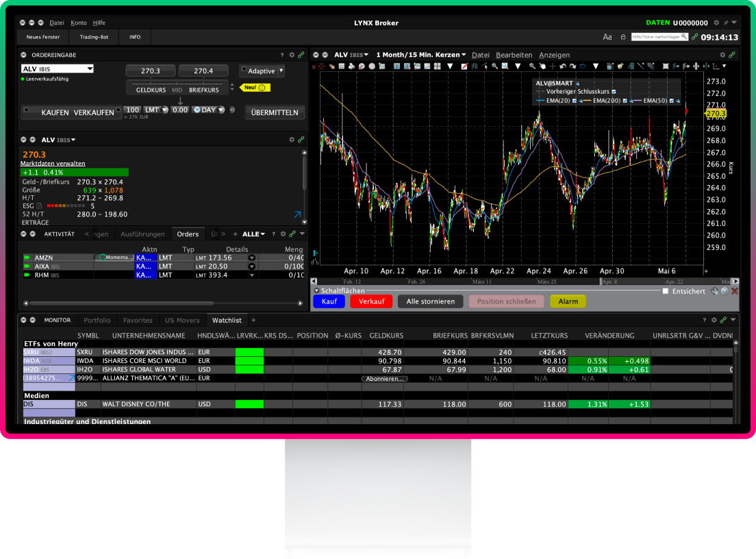Screen dimensions: 756x559
Task: Click the square frame icon in chart toolbar
Action: 666,66
